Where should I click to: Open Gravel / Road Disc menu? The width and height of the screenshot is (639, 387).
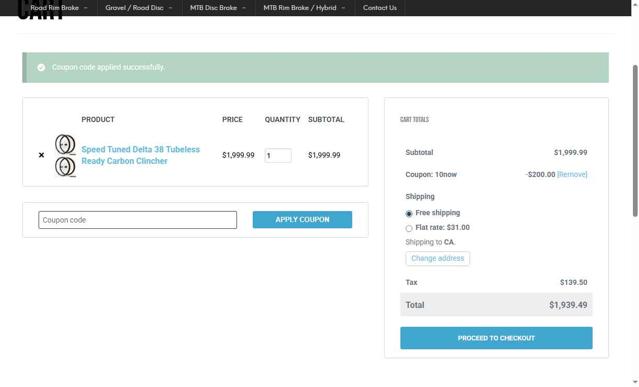pos(134,8)
